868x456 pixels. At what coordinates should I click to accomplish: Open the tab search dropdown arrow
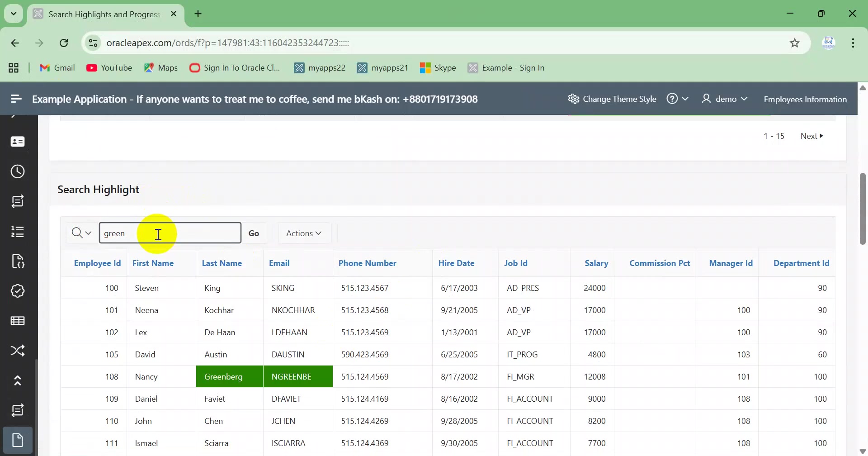pyautogui.click(x=14, y=14)
